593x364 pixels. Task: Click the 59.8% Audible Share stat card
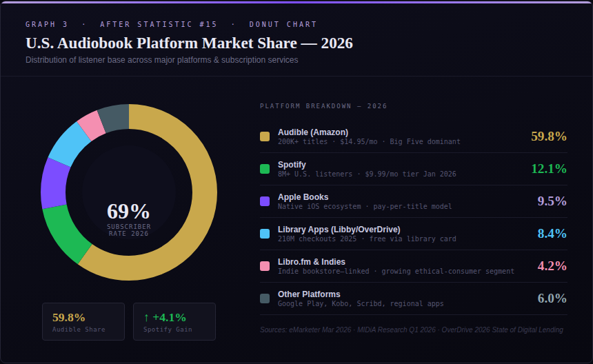click(x=83, y=322)
